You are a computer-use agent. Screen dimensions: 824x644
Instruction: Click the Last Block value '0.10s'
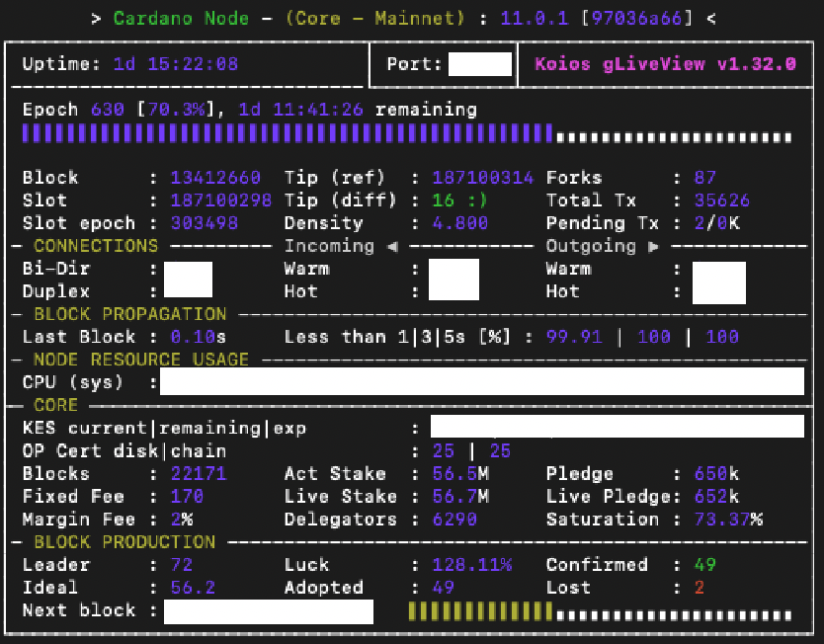click(x=199, y=337)
